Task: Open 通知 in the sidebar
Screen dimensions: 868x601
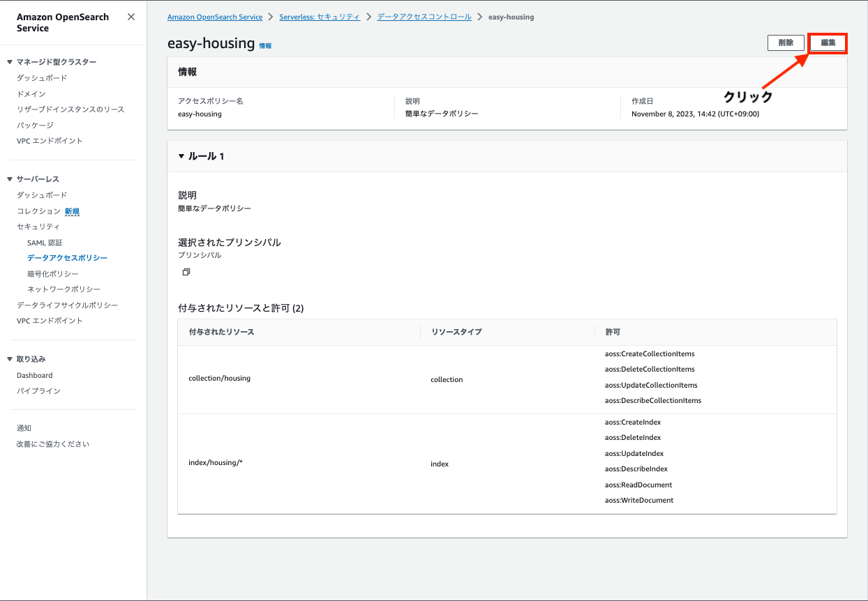Action: [x=24, y=428]
